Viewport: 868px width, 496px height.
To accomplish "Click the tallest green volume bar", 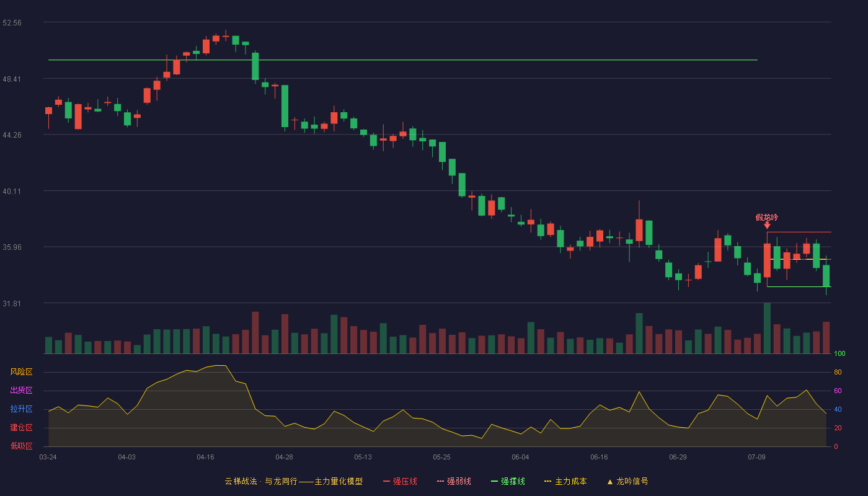I will coord(767,329).
